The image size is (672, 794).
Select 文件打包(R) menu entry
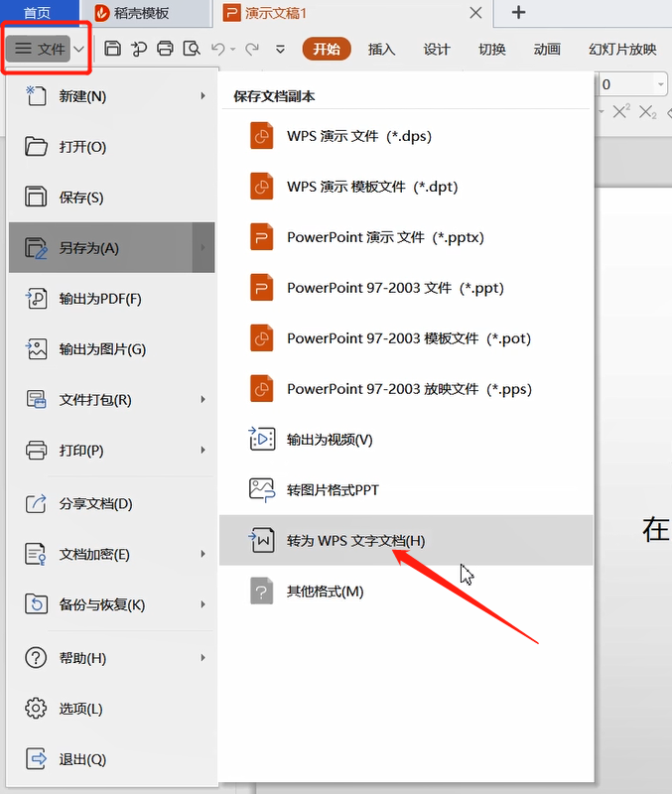(112, 400)
